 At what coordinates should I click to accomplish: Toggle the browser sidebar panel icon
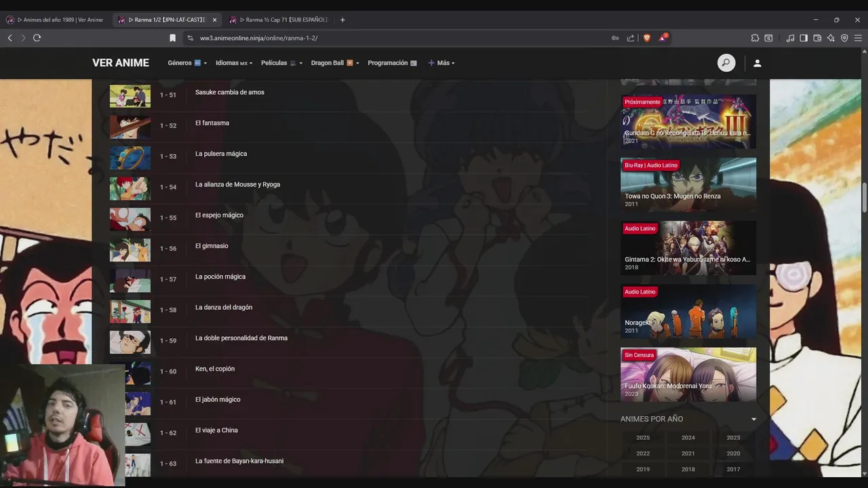click(x=804, y=38)
